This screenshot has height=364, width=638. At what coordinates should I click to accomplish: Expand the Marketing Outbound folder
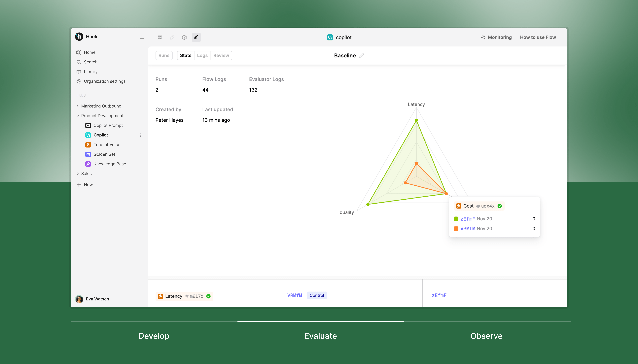point(78,106)
